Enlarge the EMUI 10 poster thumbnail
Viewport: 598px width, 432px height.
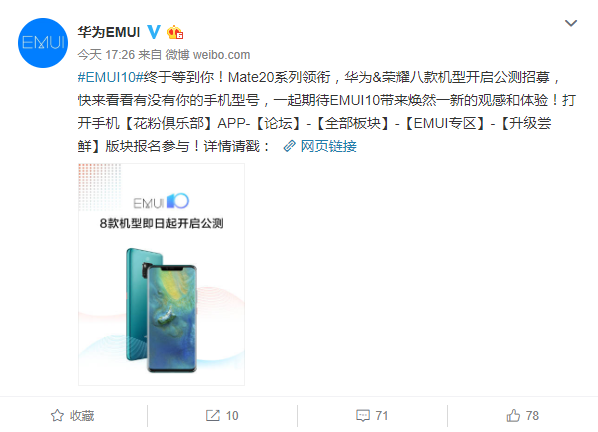pos(161,275)
